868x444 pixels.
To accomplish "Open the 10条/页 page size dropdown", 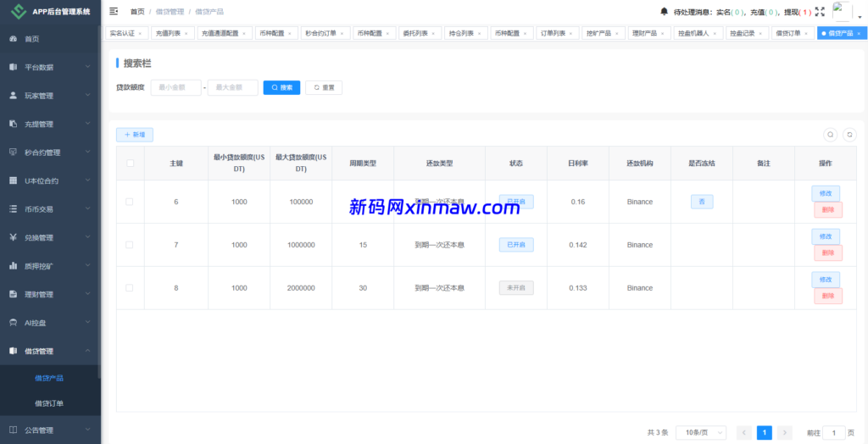I will click(701, 432).
